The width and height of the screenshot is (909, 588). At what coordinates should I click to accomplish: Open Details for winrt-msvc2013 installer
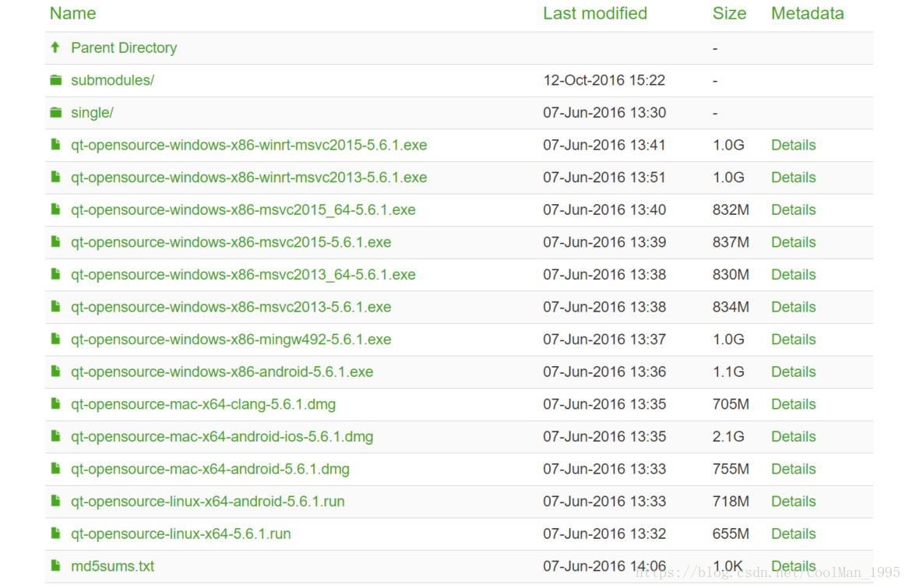tap(793, 178)
